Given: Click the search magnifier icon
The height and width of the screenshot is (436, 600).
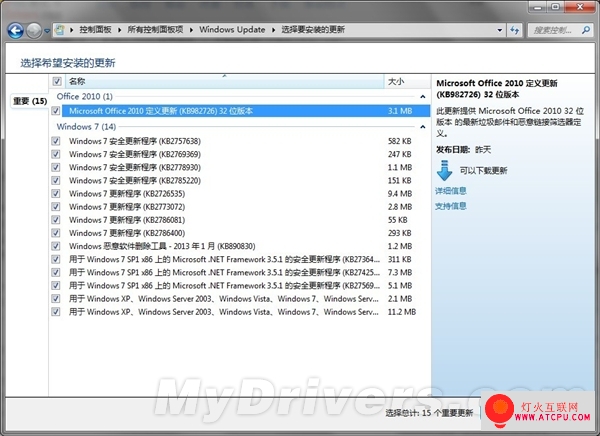Looking at the screenshot, I should [586, 30].
